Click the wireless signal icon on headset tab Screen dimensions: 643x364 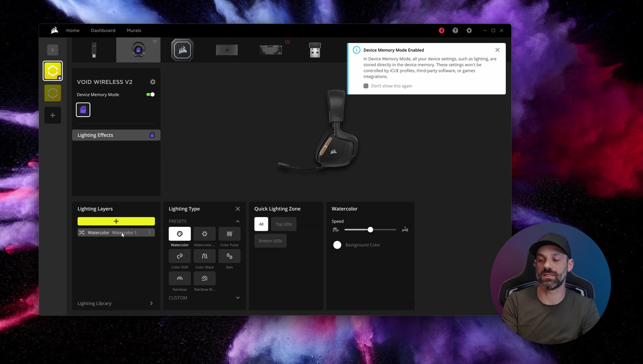coord(155,42)
